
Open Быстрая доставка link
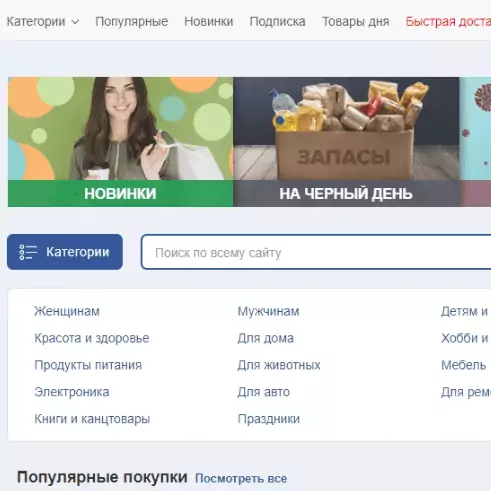448,22
